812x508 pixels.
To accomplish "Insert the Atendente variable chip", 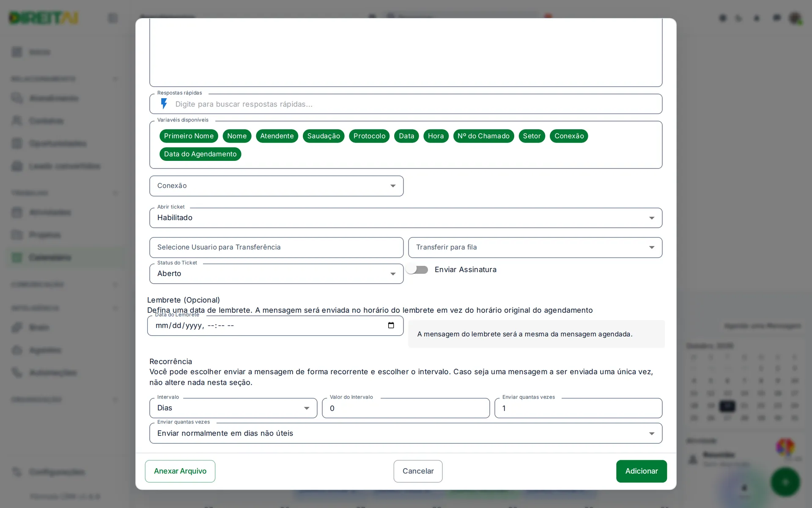I will 277,136.
